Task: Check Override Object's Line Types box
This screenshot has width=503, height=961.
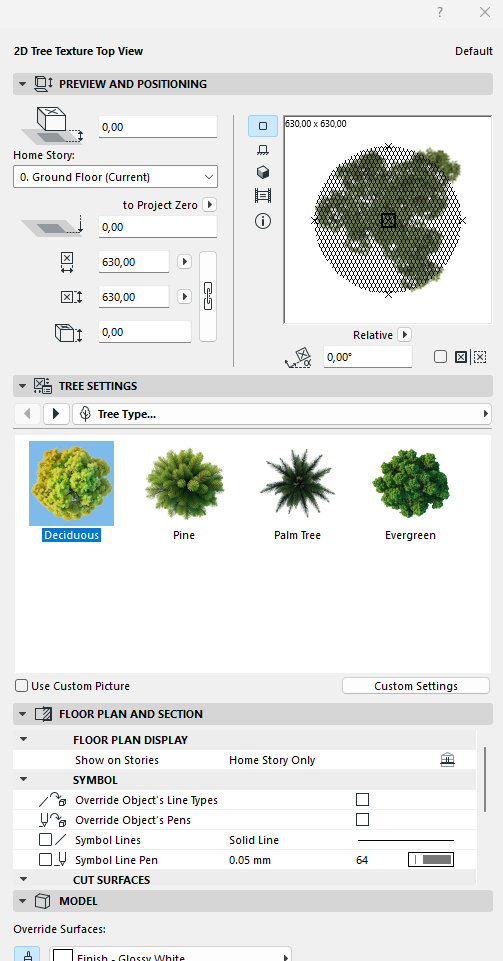Action: [x=363, y=800]
